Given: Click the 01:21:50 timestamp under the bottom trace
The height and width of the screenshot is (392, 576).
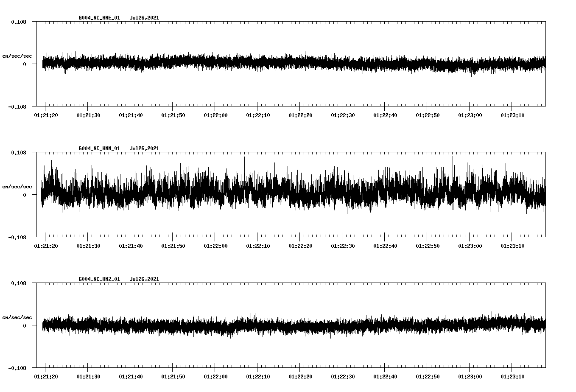Looking at the screenshot, I should point(173,375).
